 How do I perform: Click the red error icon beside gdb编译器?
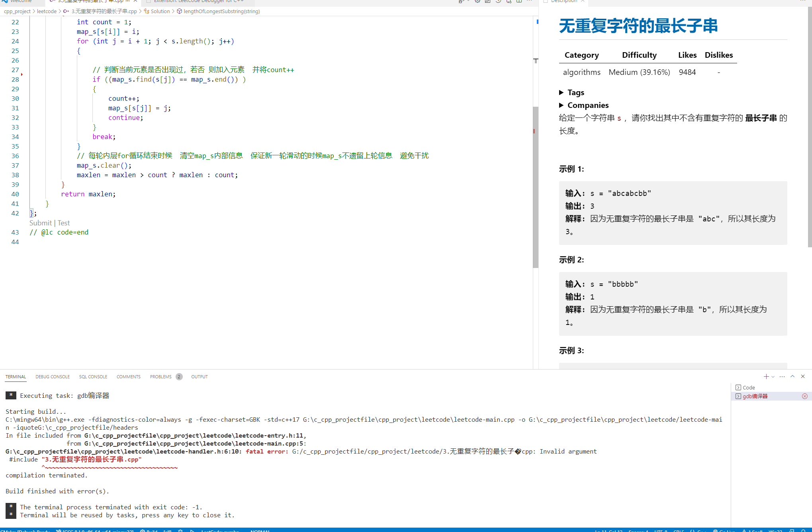coord(805,396)
